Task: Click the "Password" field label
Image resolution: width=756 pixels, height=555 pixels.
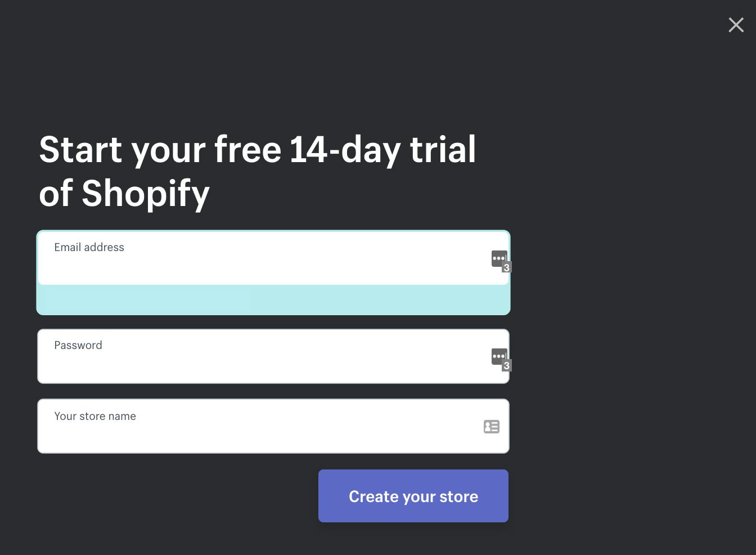Action: 78,346
